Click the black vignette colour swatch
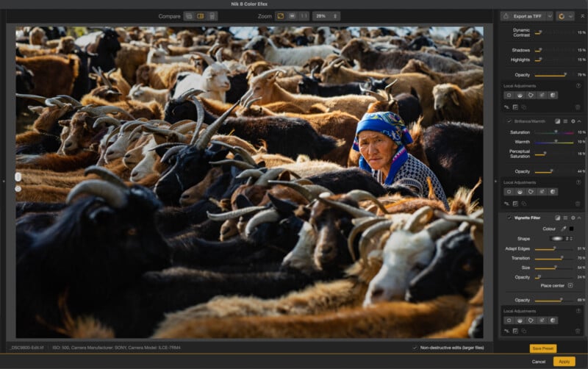The image size is (588, 369). tap(571, 229)
